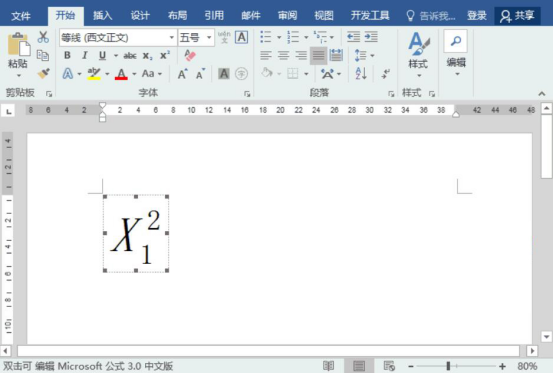
Task: Open the 文件 tab
Action: coord(21,16)
